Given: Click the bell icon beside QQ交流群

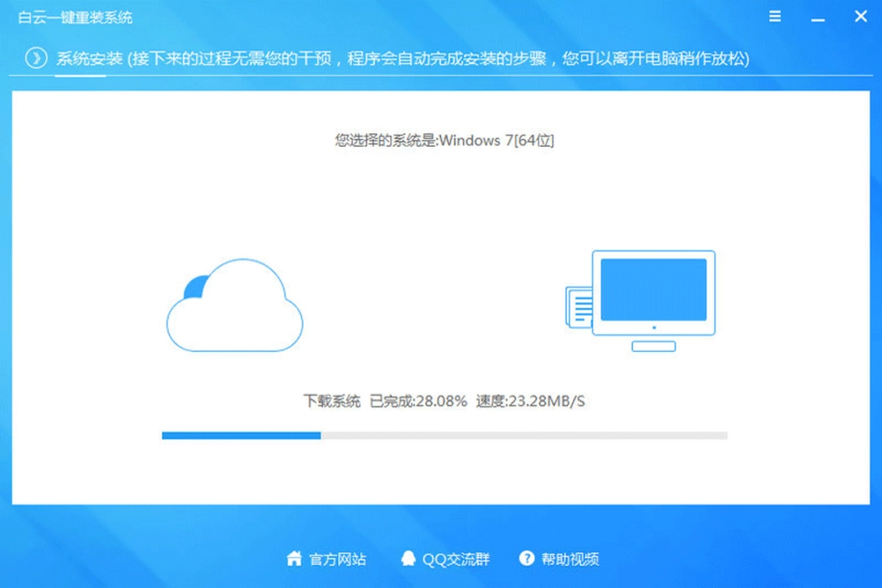Looking at the screenshot, I should coord(408,559).
